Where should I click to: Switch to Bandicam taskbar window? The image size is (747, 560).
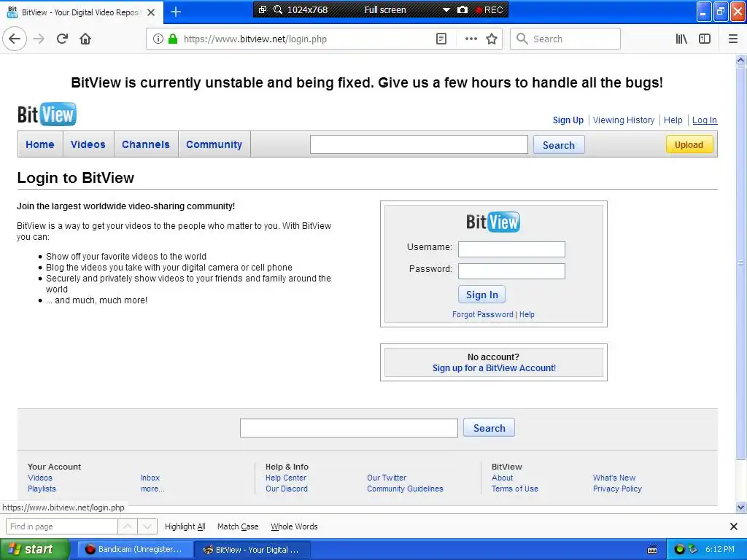(x=134, y=549)
